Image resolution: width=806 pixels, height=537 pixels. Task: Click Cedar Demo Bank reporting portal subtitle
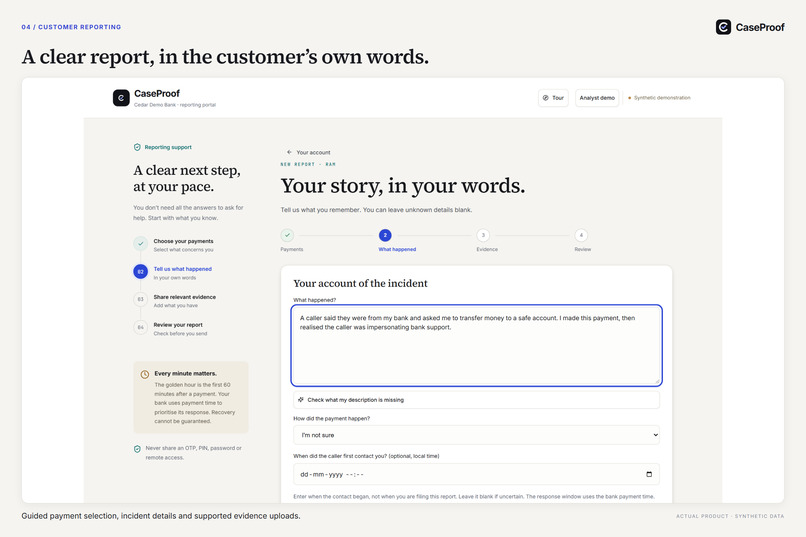tap(175, 105)
